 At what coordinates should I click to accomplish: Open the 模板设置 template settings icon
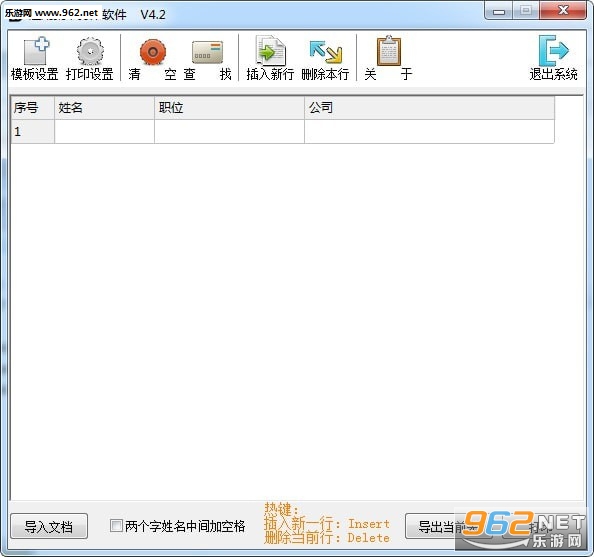pos(35,58)
